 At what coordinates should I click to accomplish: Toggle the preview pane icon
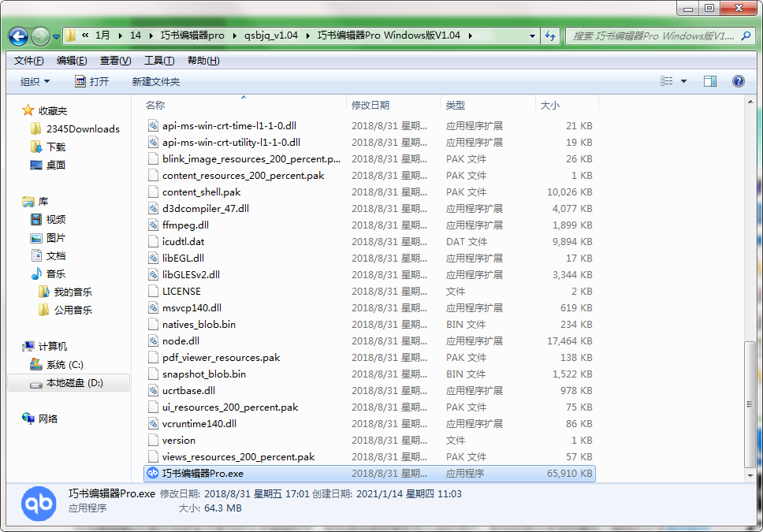710,81
